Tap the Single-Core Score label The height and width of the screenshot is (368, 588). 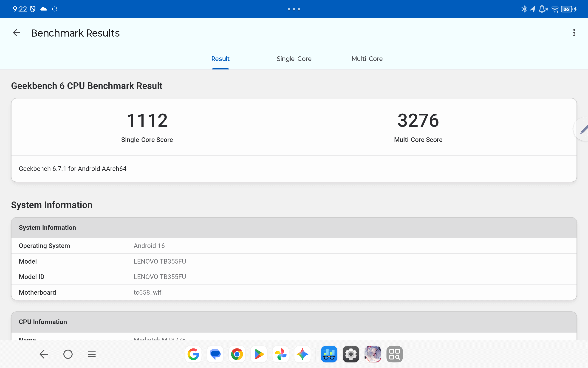pos(147,140)
